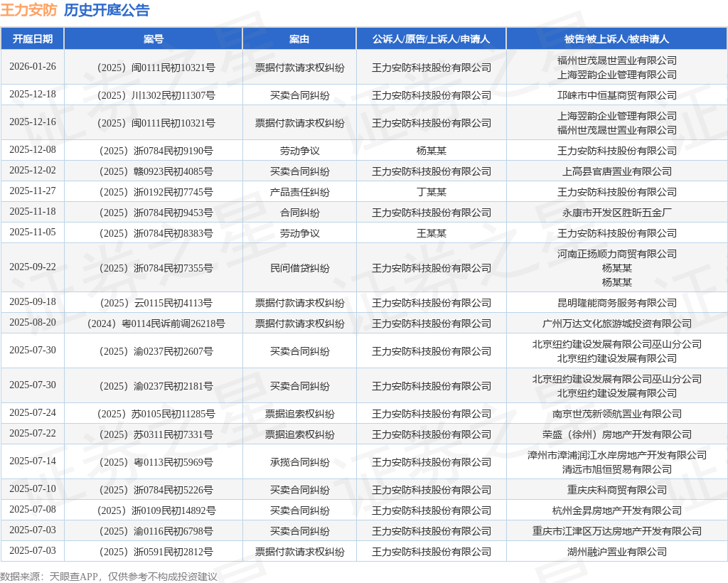Image resolution: width=728 pixels, height=583 pixels.
Task: Select date cell 2025-07-24
Action: [x=33, y=412]
